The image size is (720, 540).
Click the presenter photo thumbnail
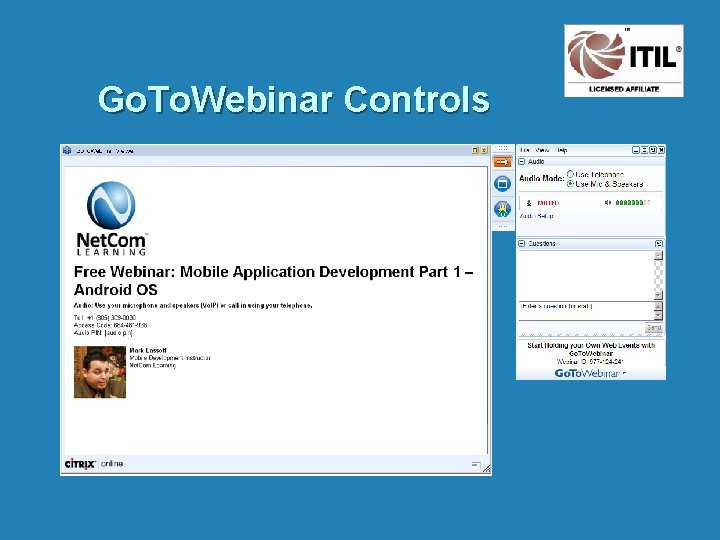click(x=100, y=372)
